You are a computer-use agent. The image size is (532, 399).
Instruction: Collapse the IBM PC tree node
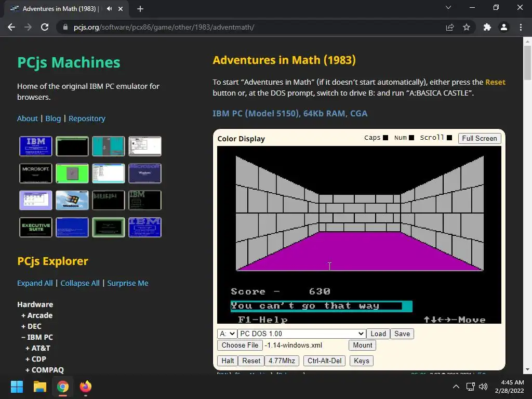[37, 337]
